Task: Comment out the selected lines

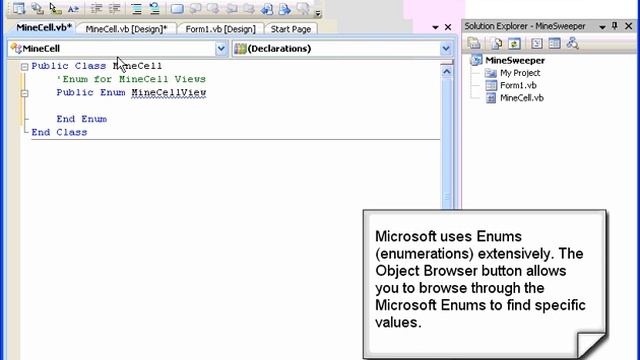Action: (136, 8)
